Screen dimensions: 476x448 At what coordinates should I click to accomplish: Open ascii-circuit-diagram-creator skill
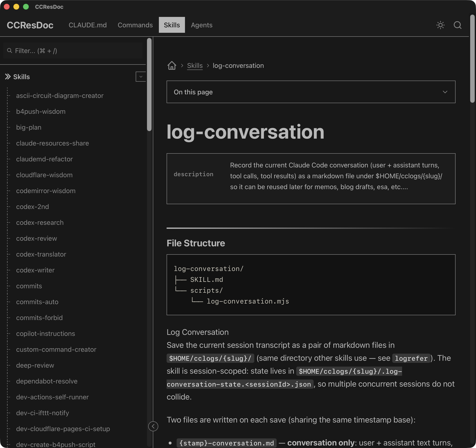(60, 96)
